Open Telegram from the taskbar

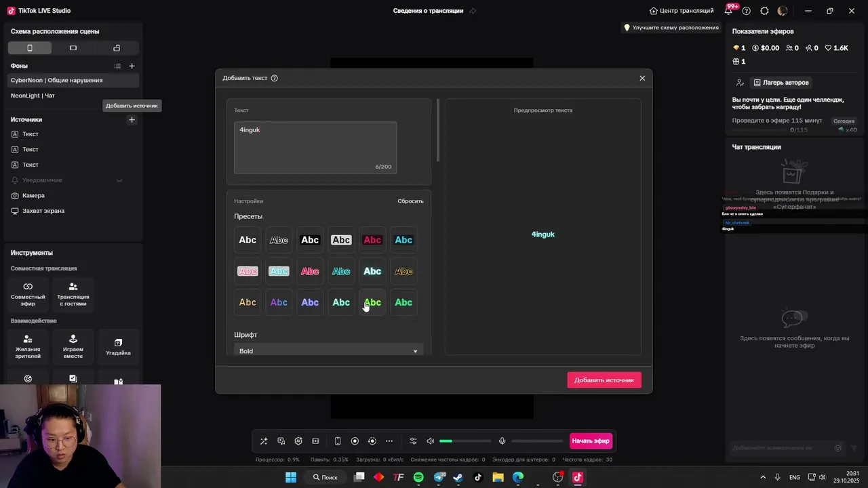click(x=439, y=477)
